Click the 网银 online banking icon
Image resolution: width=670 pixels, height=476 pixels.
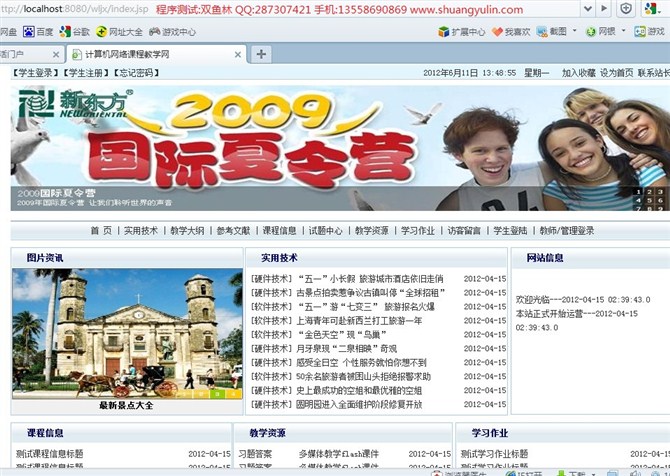pyautogui.click(x=591, y=32)
